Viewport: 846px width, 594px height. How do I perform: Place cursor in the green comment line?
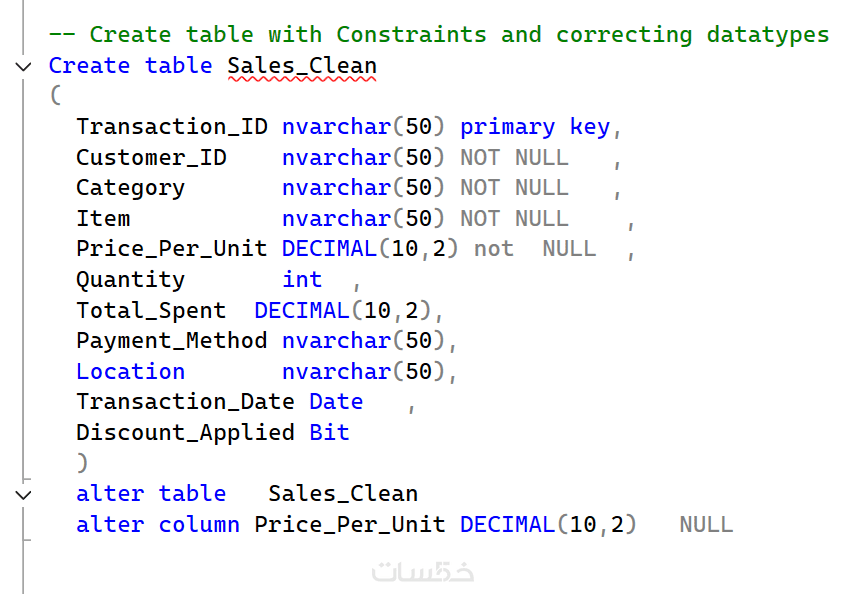point(438,35)
